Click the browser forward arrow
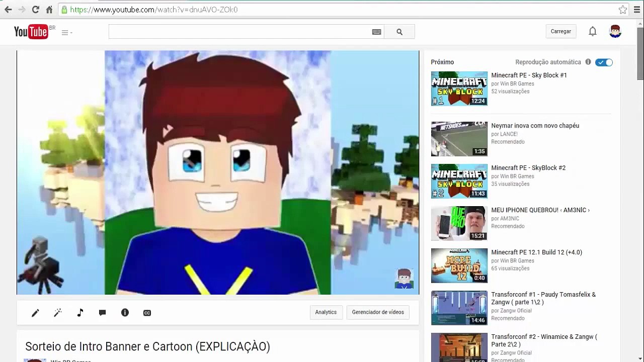Viewport: 644px width, 362px height. [22, 10]
